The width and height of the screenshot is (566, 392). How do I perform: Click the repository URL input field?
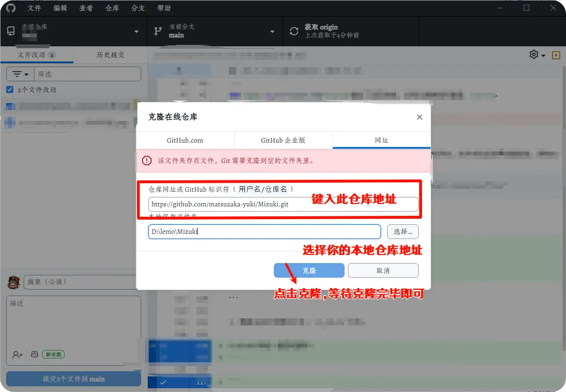coord(283,204)
